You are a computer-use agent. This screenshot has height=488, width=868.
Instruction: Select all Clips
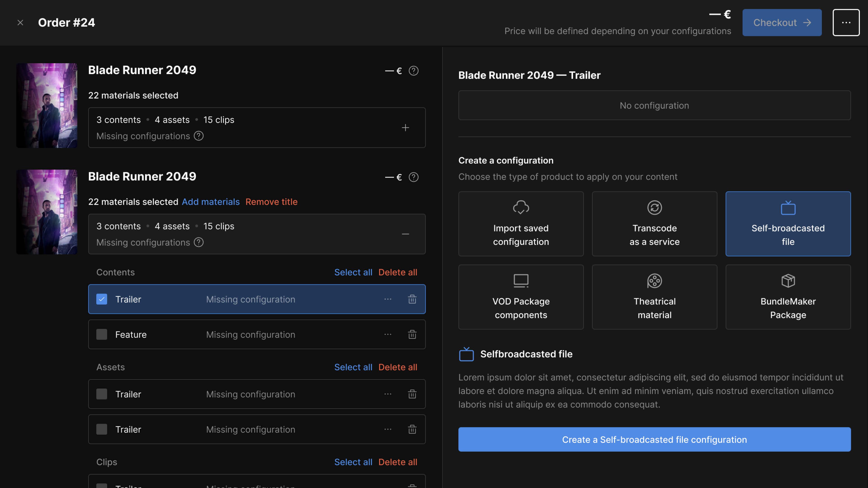tap(353, 462)
